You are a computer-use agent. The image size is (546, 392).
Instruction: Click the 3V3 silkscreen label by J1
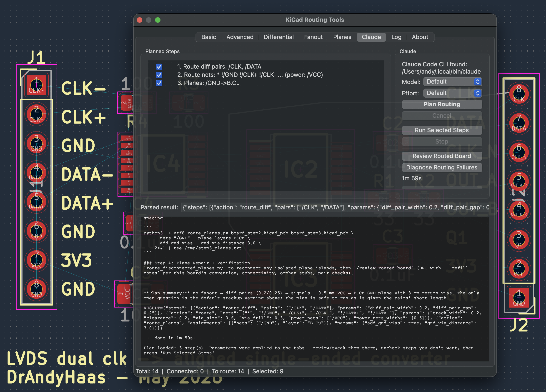pyautogui.click(x=76, y=260)
